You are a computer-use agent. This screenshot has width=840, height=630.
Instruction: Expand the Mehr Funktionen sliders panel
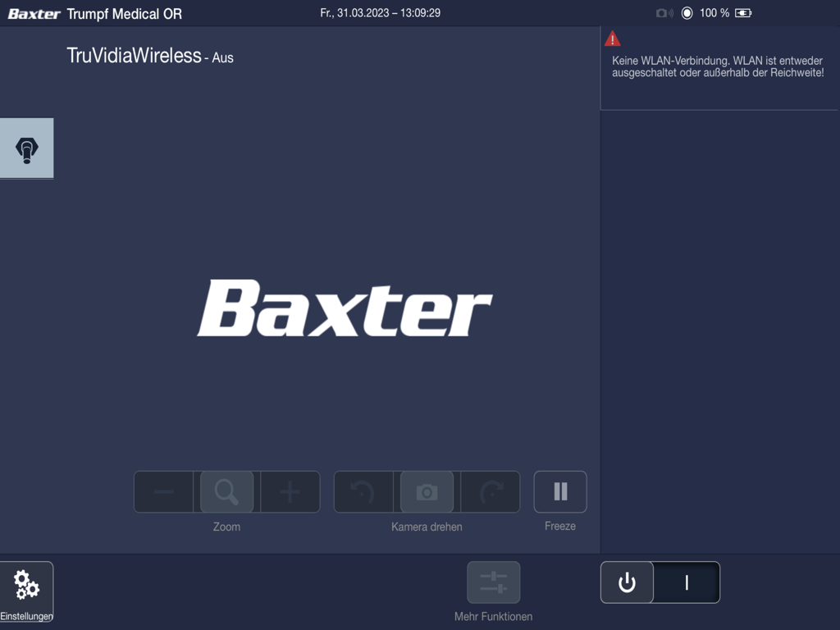pos(493,582)
